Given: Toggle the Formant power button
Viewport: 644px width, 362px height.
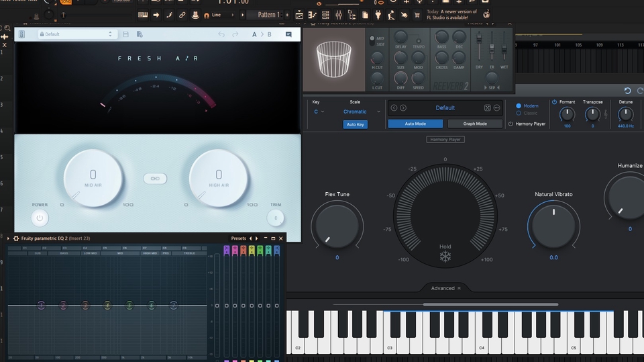Looking at the screenshot, I should click(554, 102).
